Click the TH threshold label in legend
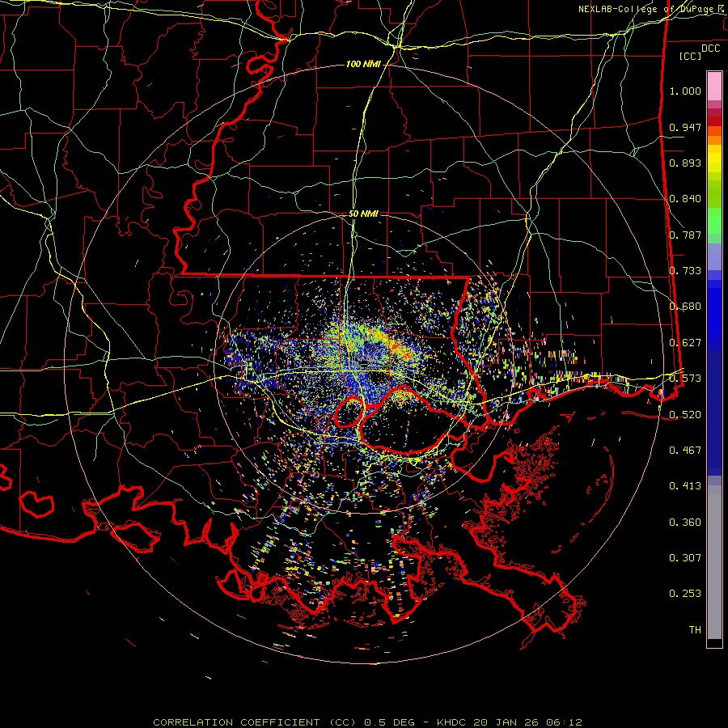728x728 pixels. click(x=695, y=630)
